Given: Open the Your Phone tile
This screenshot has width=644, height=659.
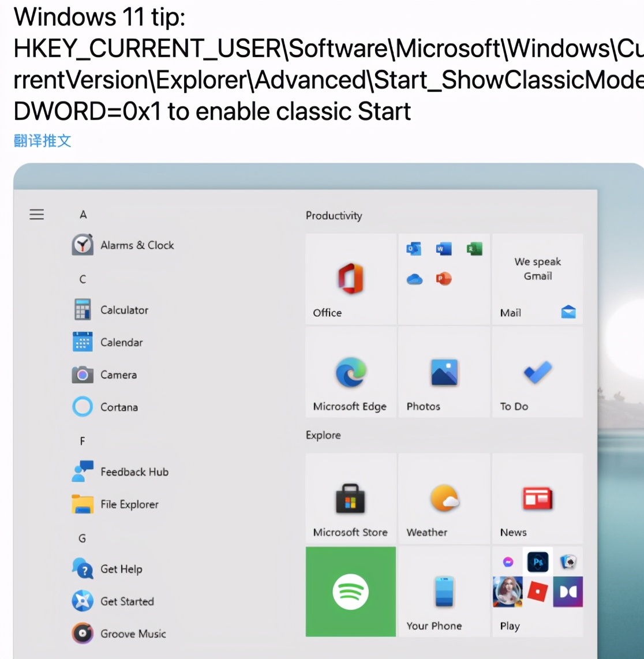Looking at the screenshot, I should tap(444, 591).
